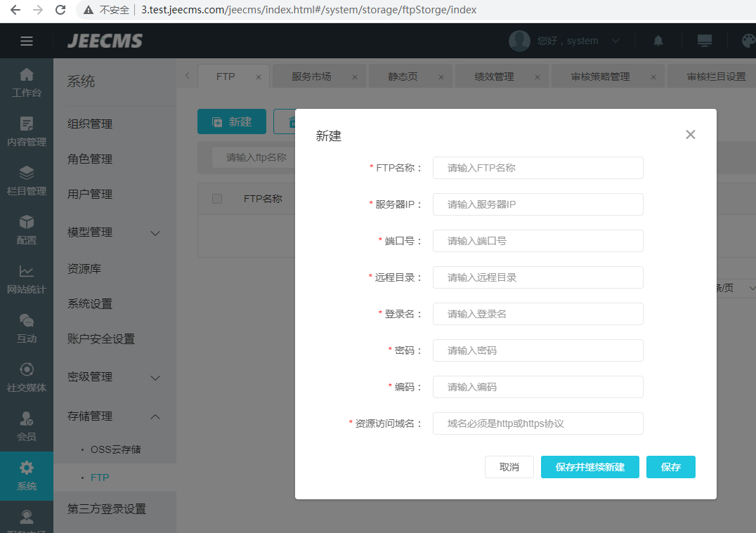The height and width of the screenshot is (533, 756).
Task: Select OSS云存储 in the side menu
Action: click(x=115, y=449)
